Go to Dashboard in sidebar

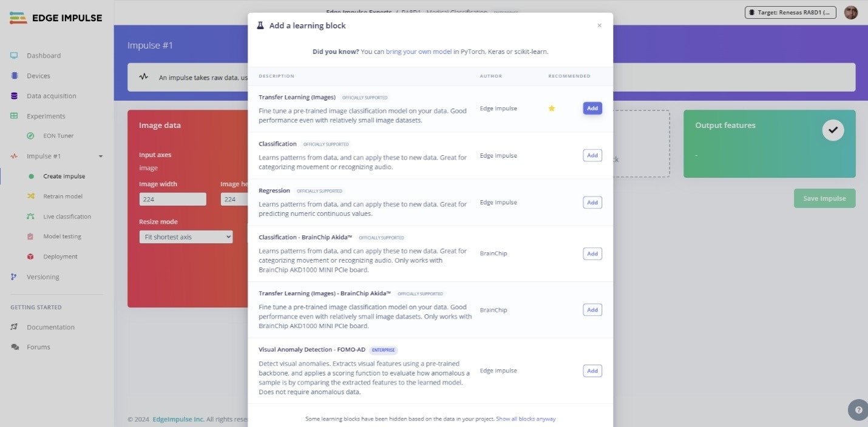pyautogui.click(x=44, y=56)
